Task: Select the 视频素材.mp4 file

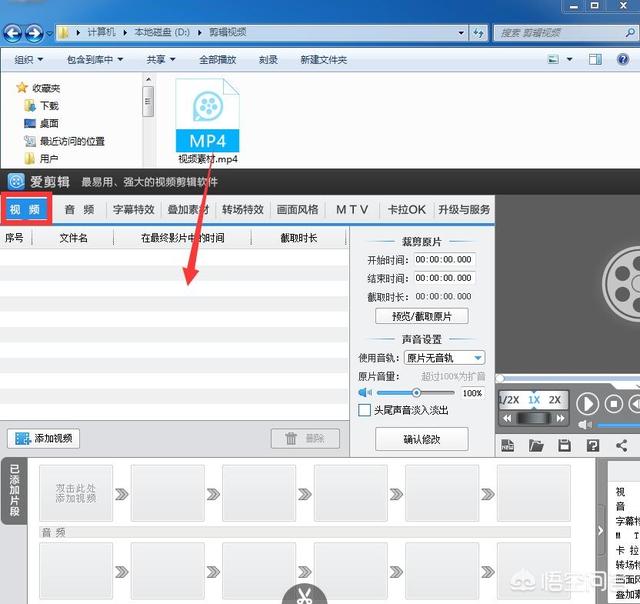Action: (x=207, y=122)
